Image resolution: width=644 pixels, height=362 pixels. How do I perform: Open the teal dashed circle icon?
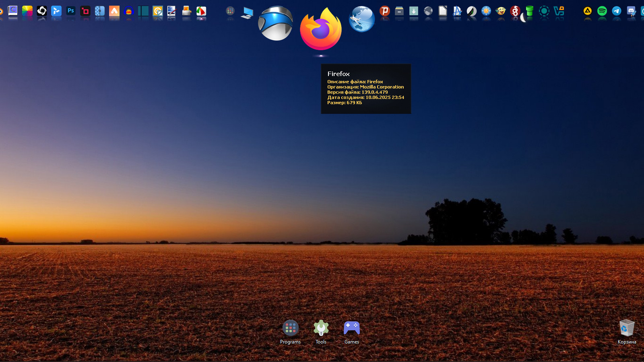544,11
